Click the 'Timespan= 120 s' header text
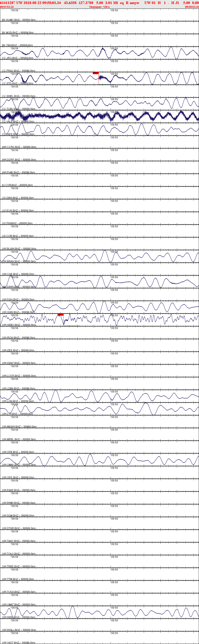Viewport: 199px width, 644px height. tap(99, 7)
